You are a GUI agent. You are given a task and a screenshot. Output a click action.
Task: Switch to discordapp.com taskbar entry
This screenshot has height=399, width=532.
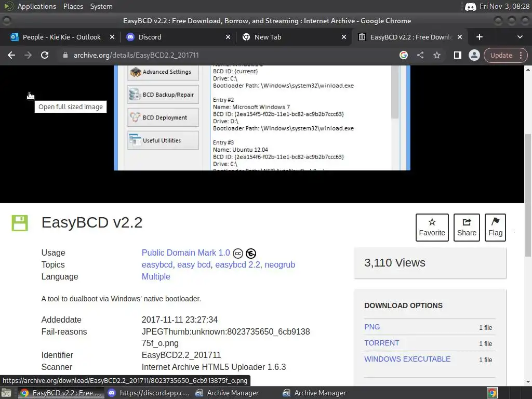click(x=149, y=393)
